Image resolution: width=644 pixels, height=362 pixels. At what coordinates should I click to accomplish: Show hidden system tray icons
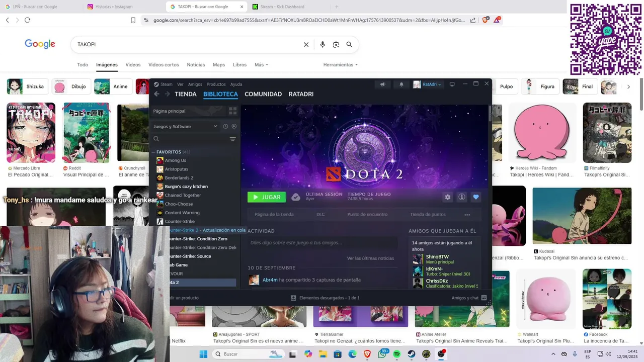tap(553, 354)
